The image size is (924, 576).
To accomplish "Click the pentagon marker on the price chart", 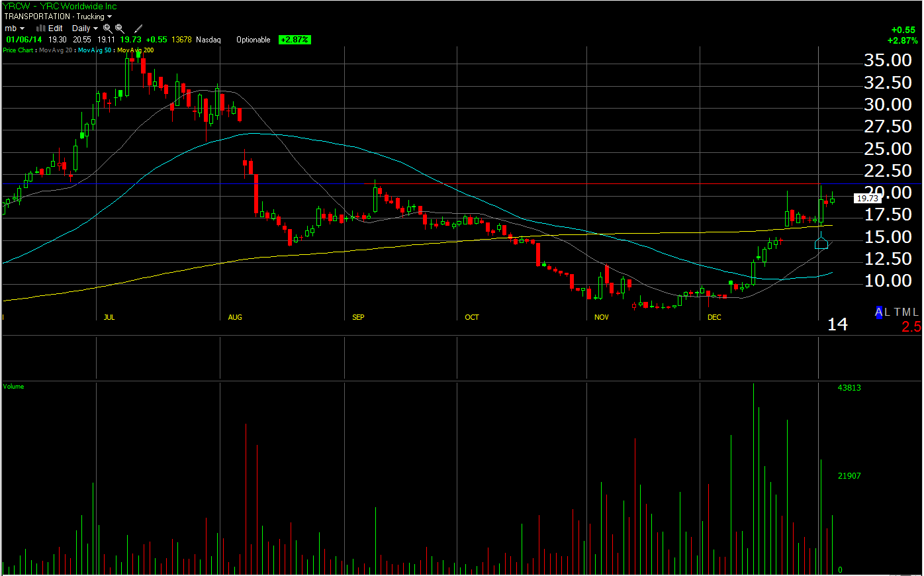I will [821, 242].
